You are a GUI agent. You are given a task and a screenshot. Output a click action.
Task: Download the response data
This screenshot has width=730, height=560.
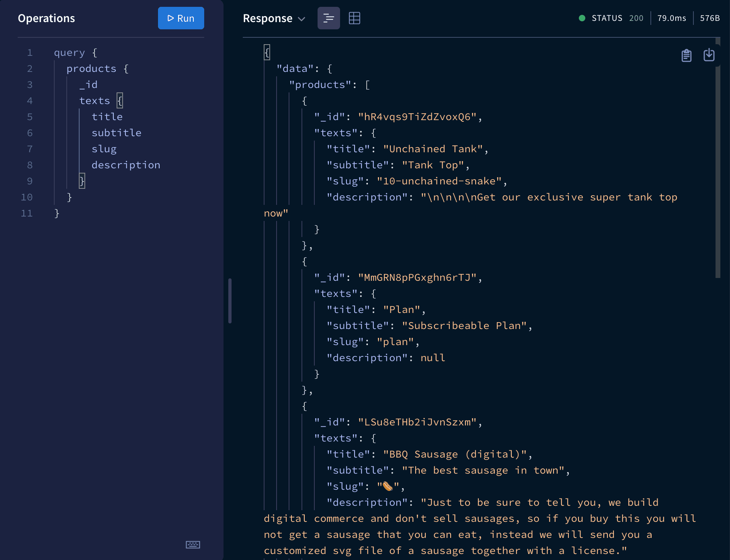tap(709, 55)
